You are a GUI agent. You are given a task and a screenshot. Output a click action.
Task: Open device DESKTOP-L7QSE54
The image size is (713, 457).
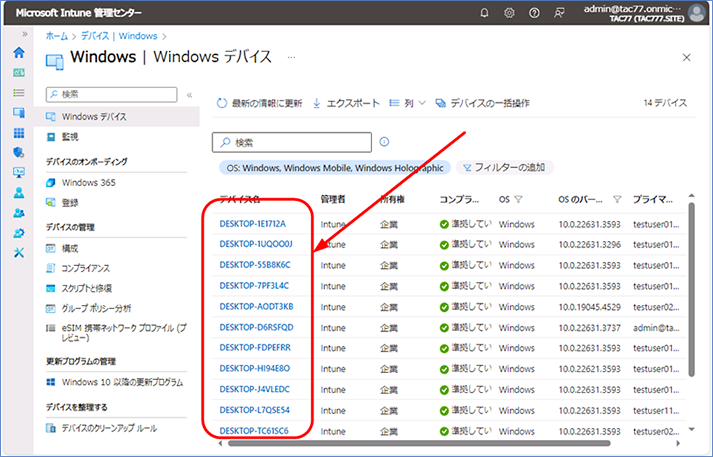click(x=255, y=410)
